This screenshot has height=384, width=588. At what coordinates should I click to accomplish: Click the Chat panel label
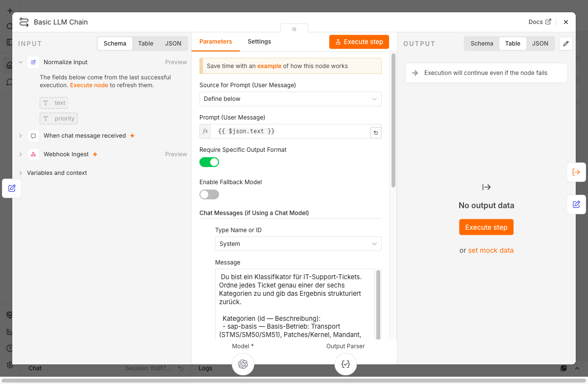35,368
